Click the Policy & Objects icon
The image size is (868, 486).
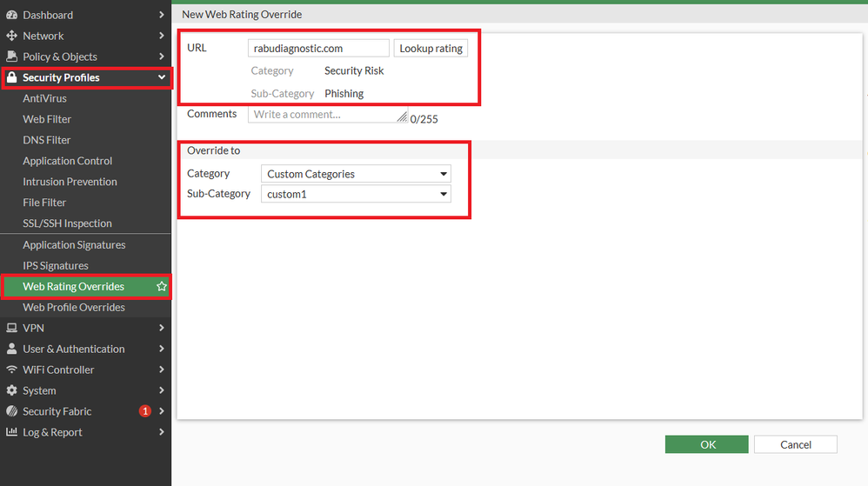coord(11,57)
